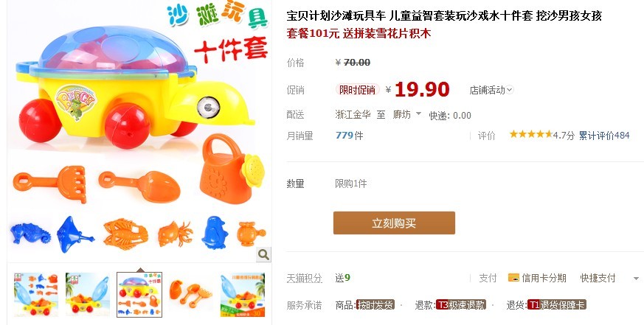Click the credit card installment icon

pyautogui.click(x=513, y=278)
